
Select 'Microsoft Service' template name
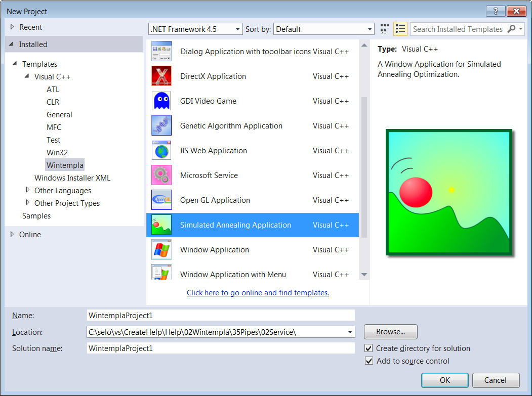pyautogui.click(x=209, y=175)
